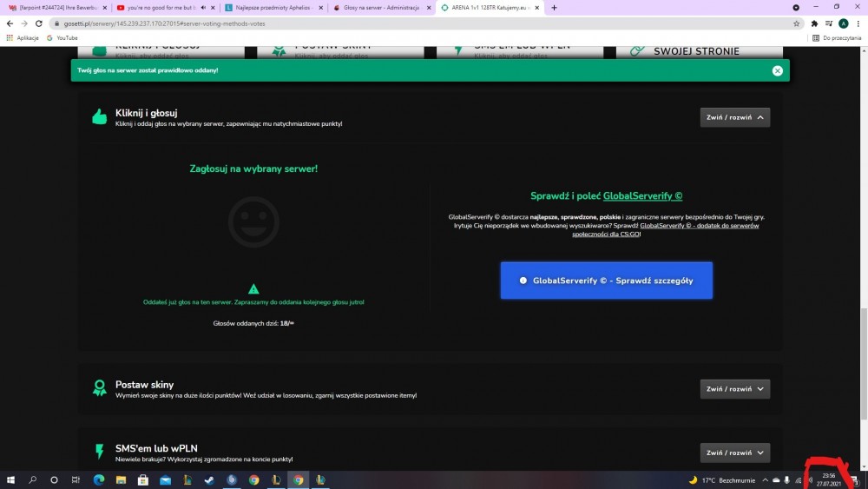Show hidden system tray icons
Image resolution: width=868 pixels, height=489 pixels.
coord(765,480)
